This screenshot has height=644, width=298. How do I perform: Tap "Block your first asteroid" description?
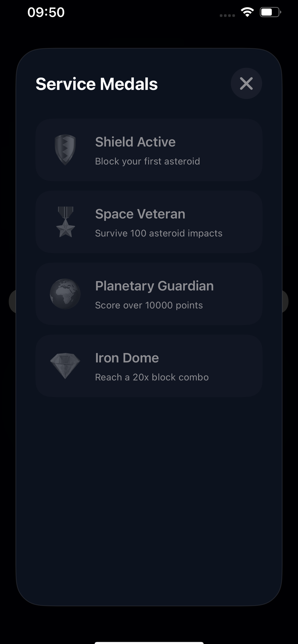tap(147, 161)
